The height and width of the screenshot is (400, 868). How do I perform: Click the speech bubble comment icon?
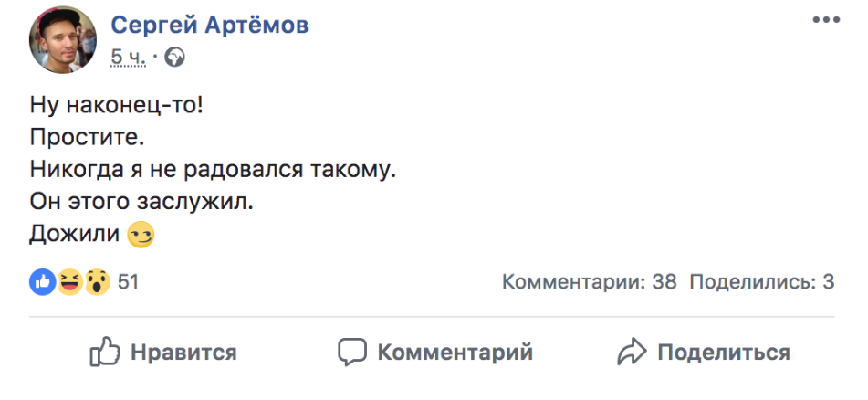352,353
